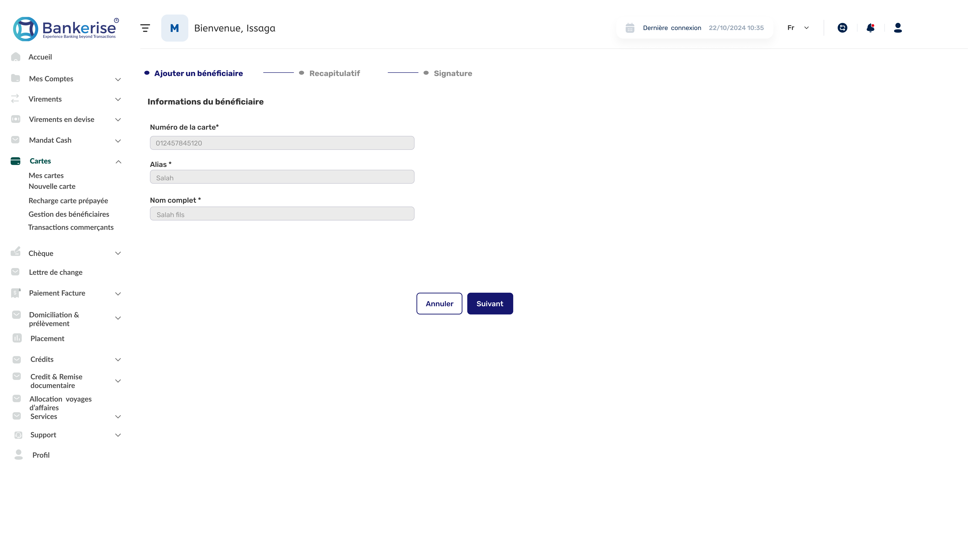Click the refresh sync icon in header

click(842, 28)
